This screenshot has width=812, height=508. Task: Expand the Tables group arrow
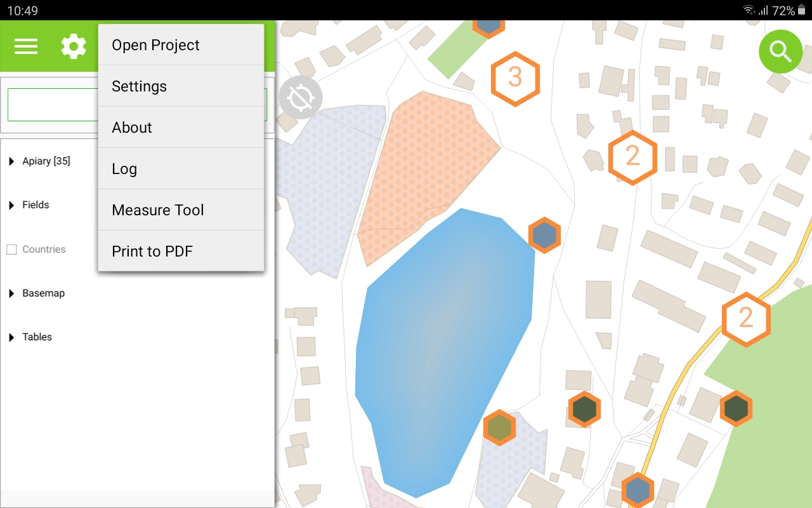[x=11, y=338]
